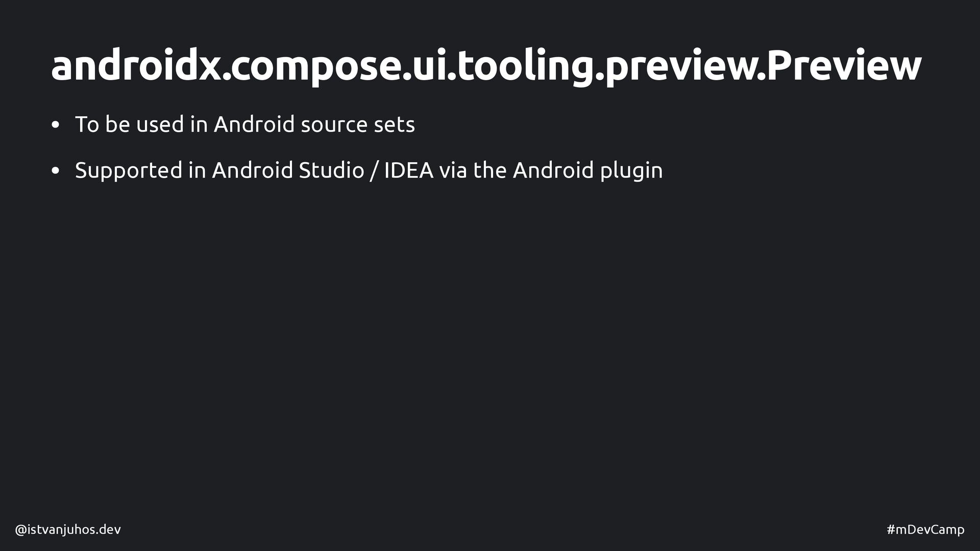Click the "To be used in Android source sets" line

(245, 124)
